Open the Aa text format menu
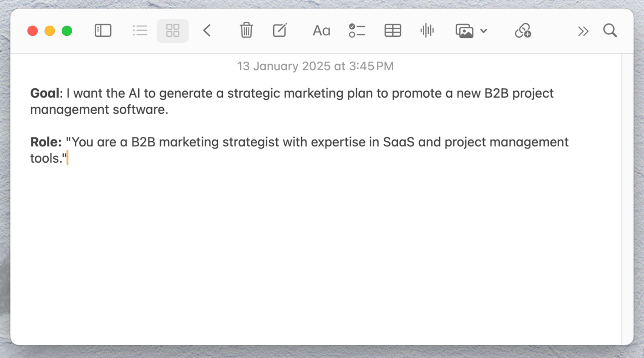This screenshot has height=358, width=644. (x=322, y=31)
